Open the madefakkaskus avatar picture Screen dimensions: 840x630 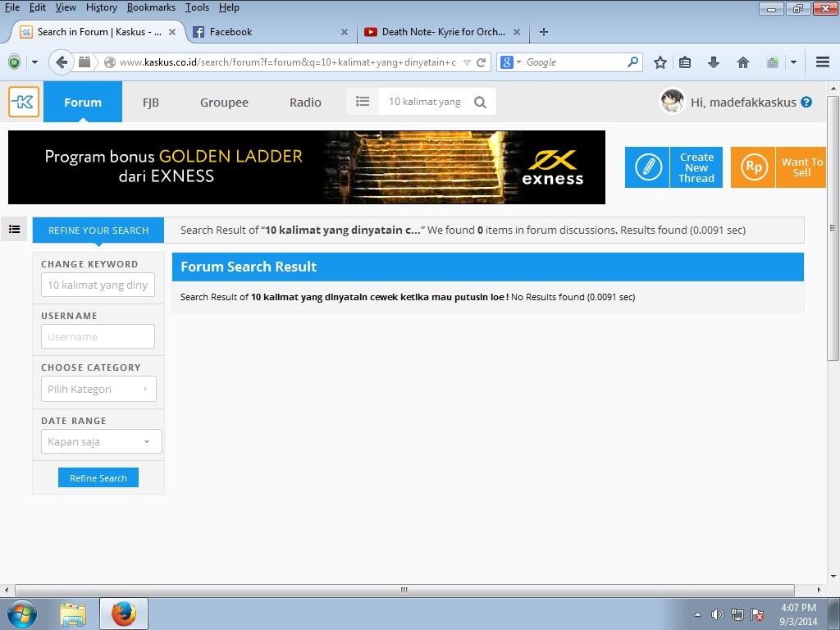coord(672,101)
